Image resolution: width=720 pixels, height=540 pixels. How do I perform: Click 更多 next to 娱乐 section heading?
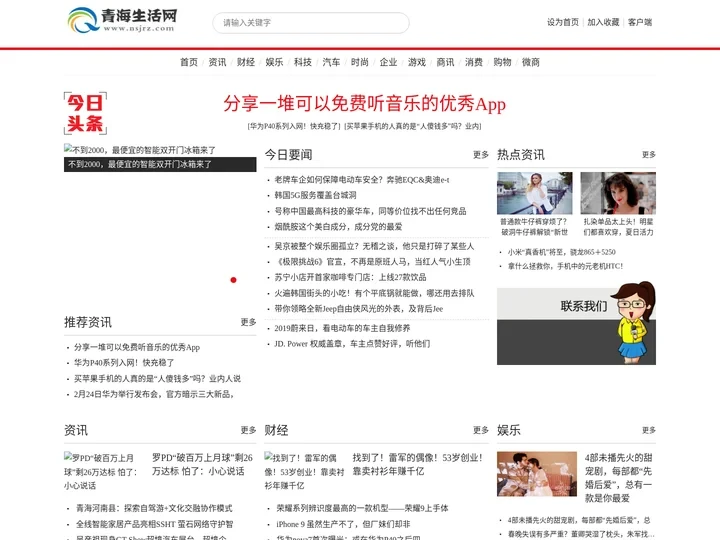(648, 430)
